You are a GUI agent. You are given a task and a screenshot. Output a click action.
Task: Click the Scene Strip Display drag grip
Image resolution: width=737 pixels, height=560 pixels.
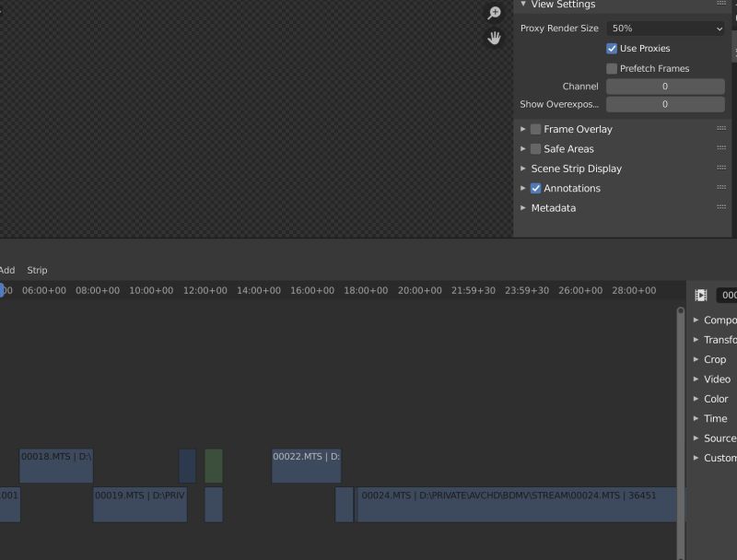[x=719, y=168]
